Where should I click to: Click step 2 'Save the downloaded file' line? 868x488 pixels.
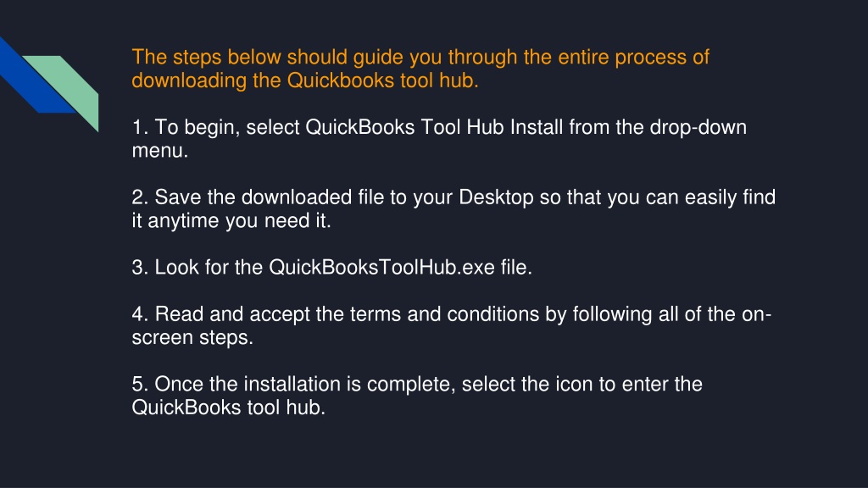pyautogui.click(x=454, y=197)
